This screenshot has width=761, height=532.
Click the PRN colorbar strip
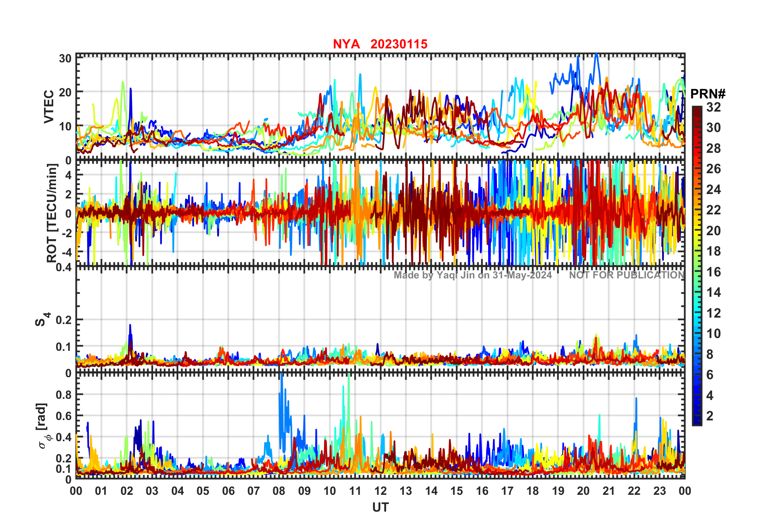(697, 266)
